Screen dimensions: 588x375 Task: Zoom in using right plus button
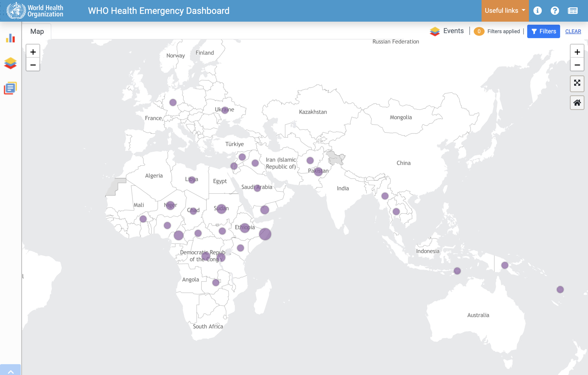coord(577,52)
